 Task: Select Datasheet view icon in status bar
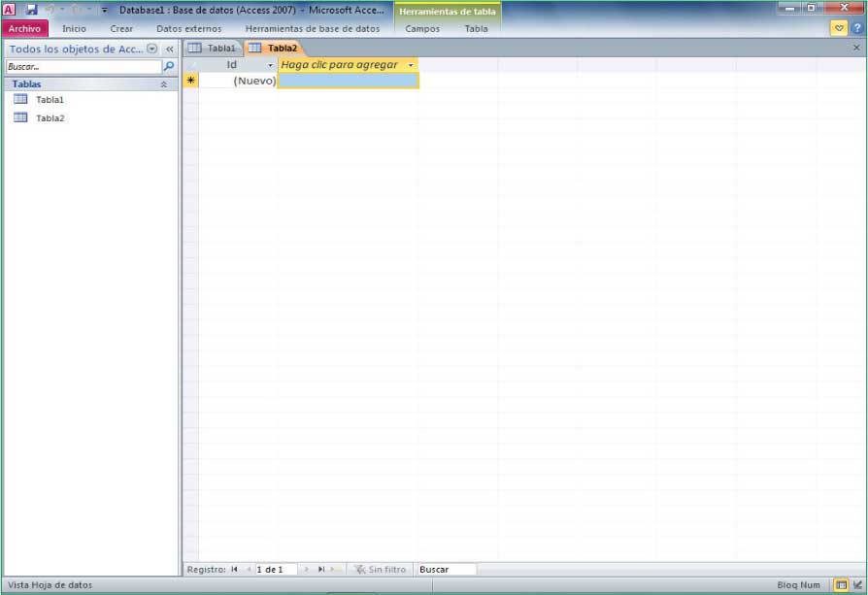tap(841, 585)
